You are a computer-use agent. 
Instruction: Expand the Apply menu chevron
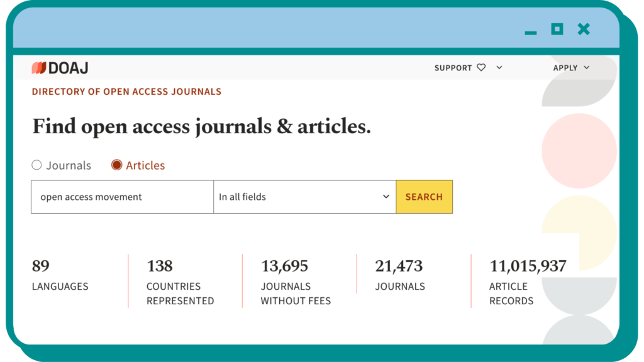click(587, 68)
